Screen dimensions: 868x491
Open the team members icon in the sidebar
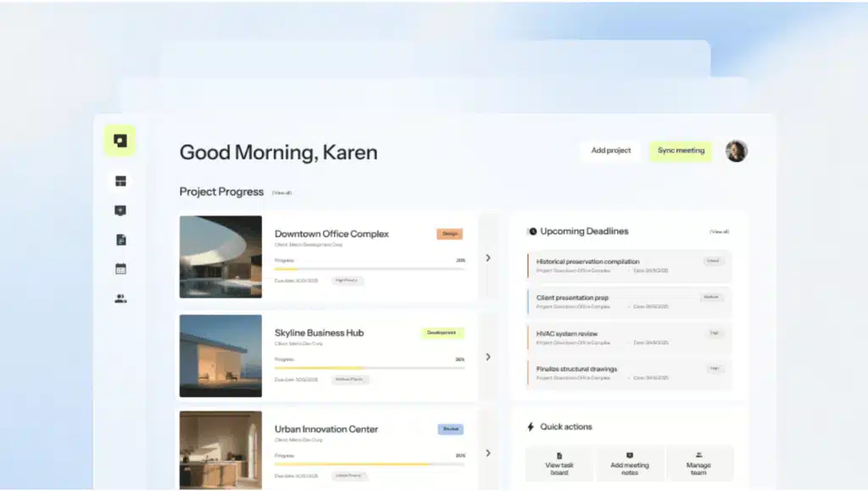tap(120, 299)
